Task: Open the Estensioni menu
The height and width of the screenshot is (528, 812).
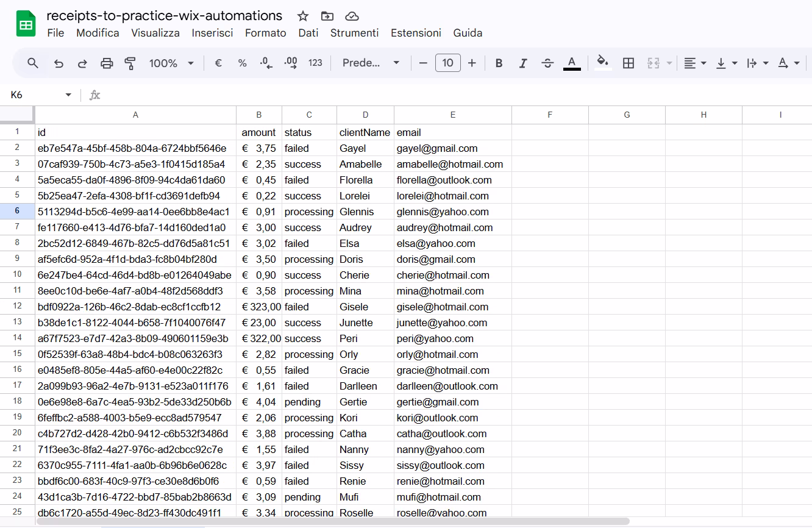Action: 416,33
